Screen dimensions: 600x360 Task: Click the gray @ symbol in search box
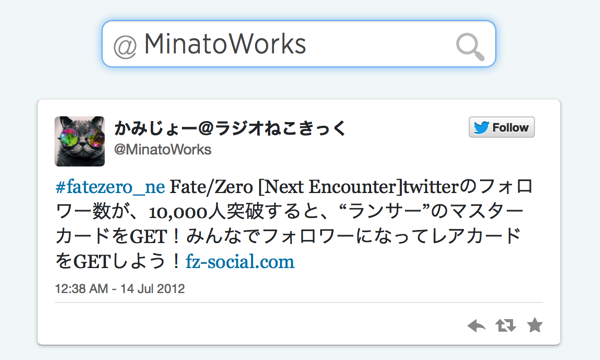[x=125, y=47]
